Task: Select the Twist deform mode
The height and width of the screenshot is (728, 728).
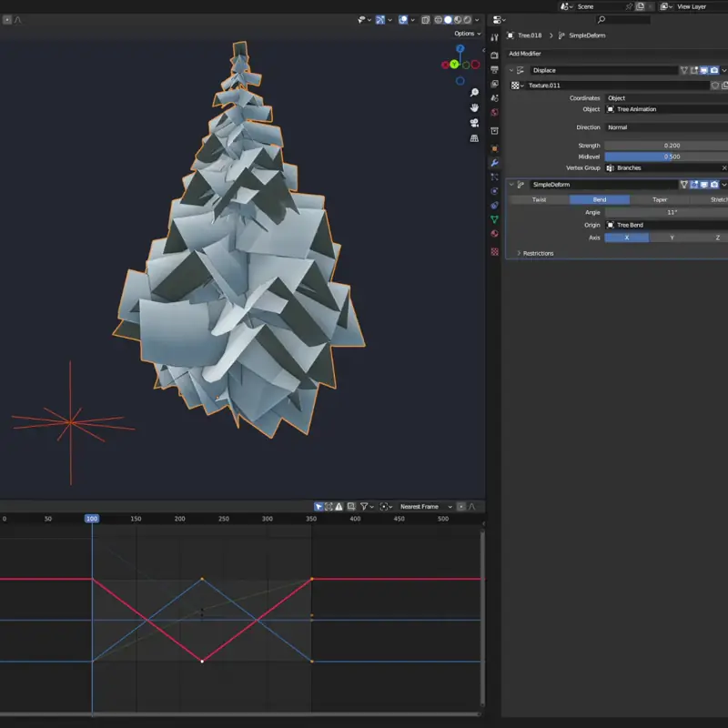Action: 539,199
